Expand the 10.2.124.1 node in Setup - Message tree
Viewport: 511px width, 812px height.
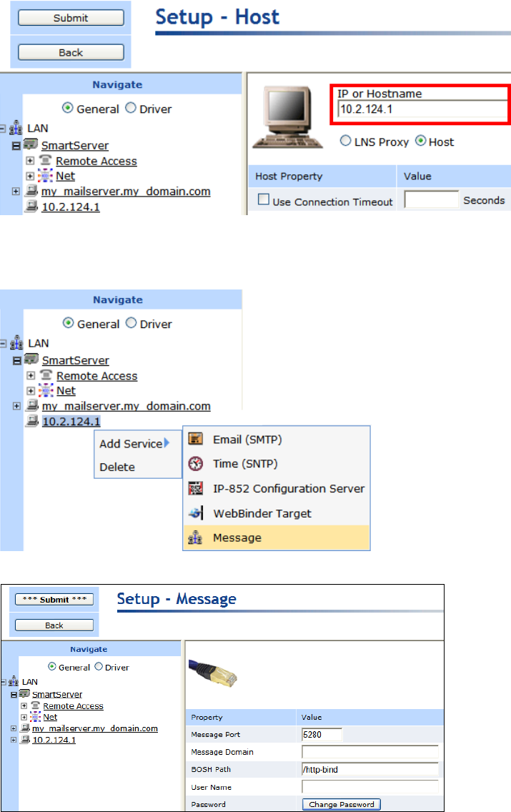pyautogui.click(x=14, y=740)
